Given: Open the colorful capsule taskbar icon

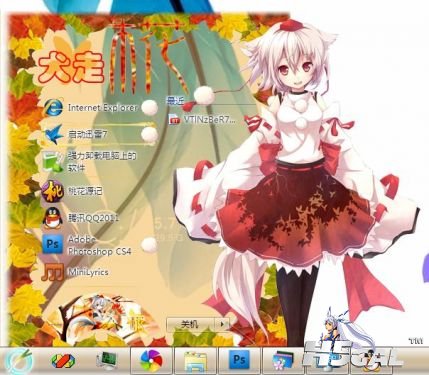Looking at the screenshot, I should 63,361.
